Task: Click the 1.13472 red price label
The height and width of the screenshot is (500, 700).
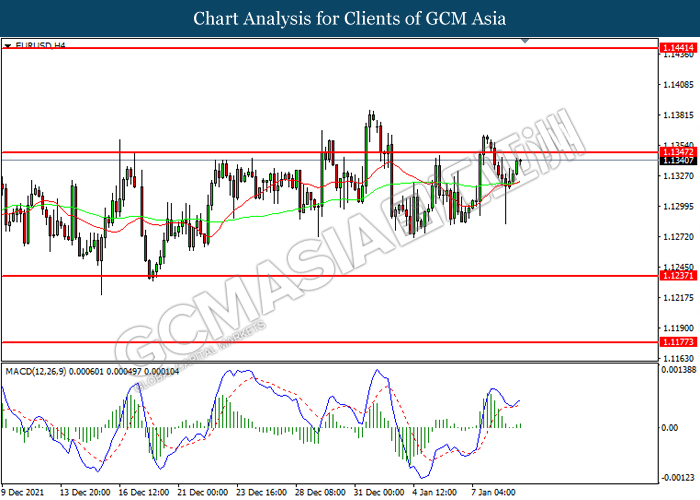Action: (678, 152)
